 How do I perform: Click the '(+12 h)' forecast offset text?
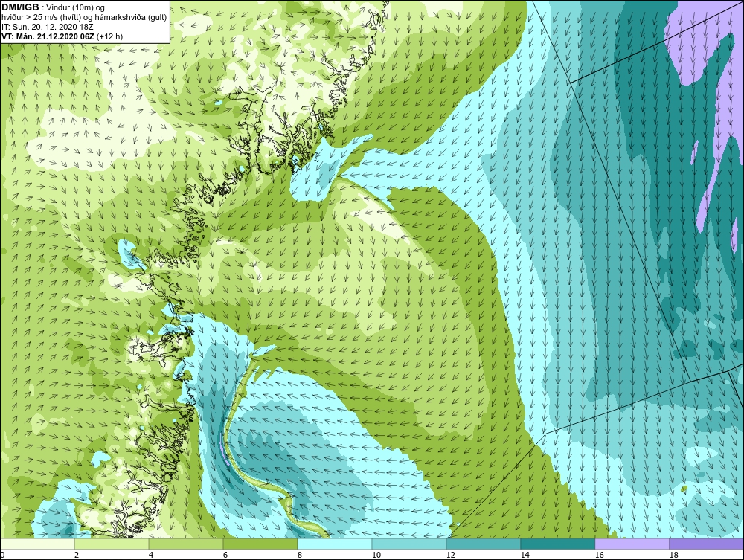pyautogui.click(x=109, y=36)
